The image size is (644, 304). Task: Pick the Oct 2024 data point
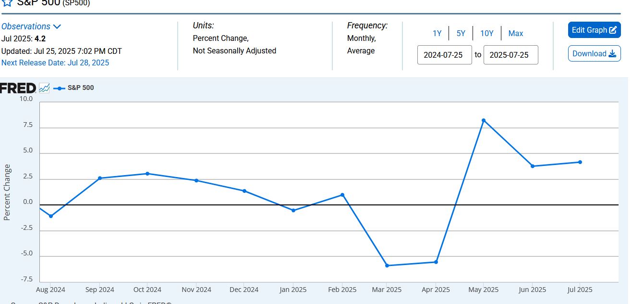point(147,174)
